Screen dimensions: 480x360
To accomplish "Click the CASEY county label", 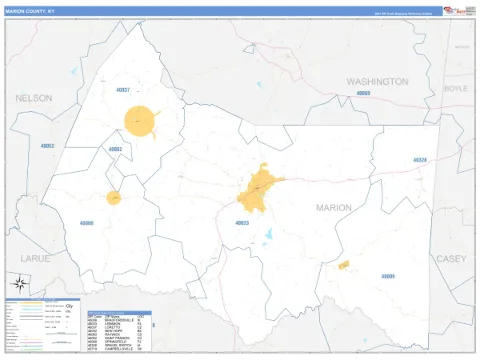I will point(451,259).
